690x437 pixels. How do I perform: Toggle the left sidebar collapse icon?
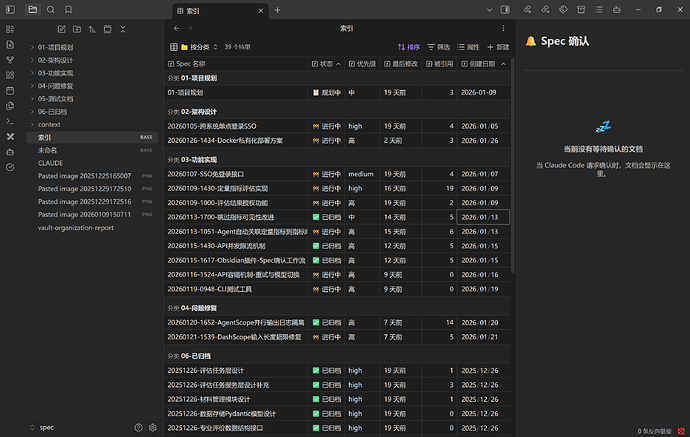tap(10, 10)
